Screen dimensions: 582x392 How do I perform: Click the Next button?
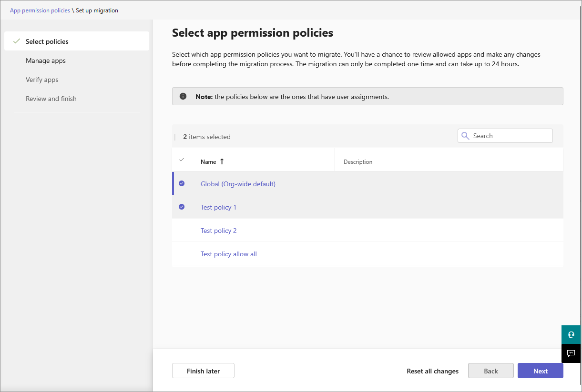coord(540,371)
